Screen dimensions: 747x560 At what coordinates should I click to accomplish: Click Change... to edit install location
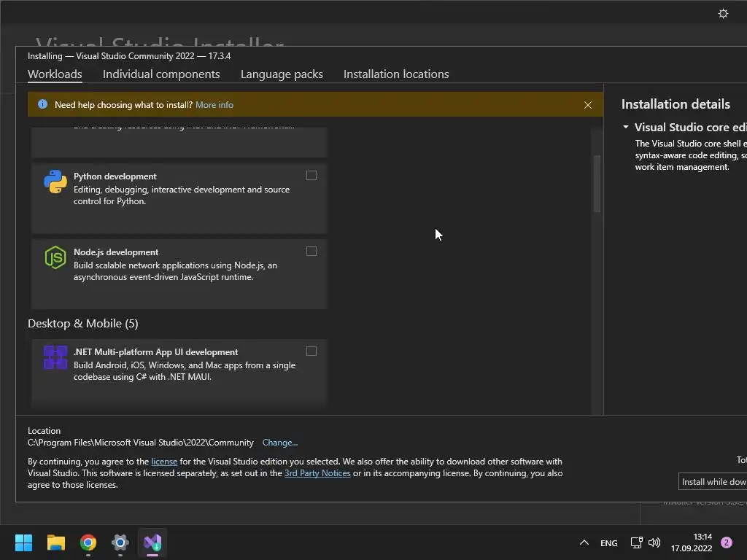click(280, 443)
